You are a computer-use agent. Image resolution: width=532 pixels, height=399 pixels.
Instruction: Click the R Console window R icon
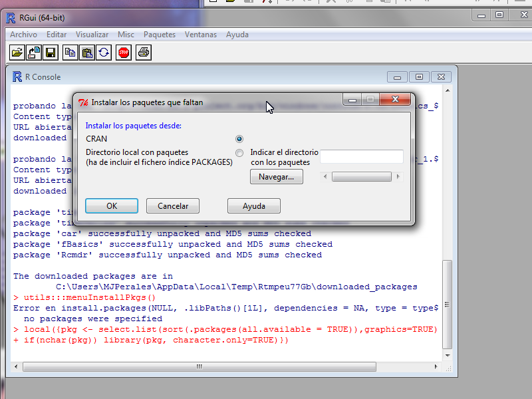17,76
